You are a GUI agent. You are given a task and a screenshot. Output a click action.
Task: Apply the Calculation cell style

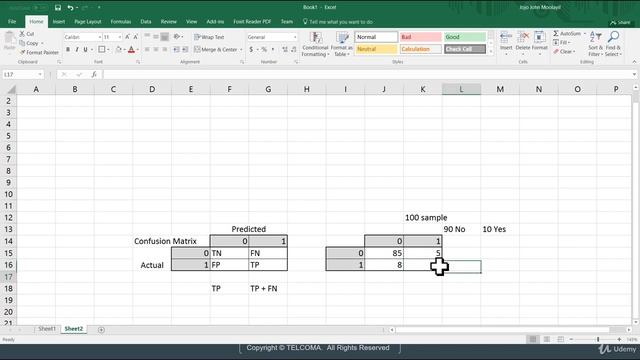point(420,49)
